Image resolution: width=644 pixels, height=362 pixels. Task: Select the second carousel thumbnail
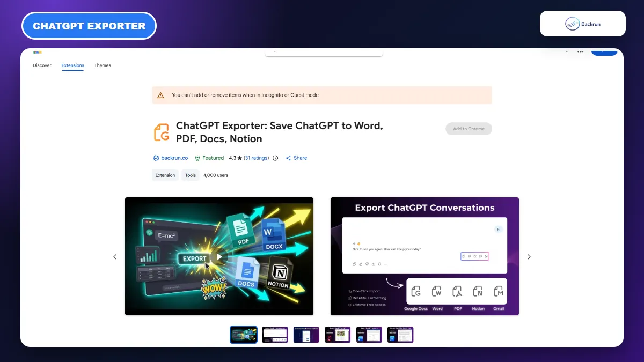[x=275, y=335]
